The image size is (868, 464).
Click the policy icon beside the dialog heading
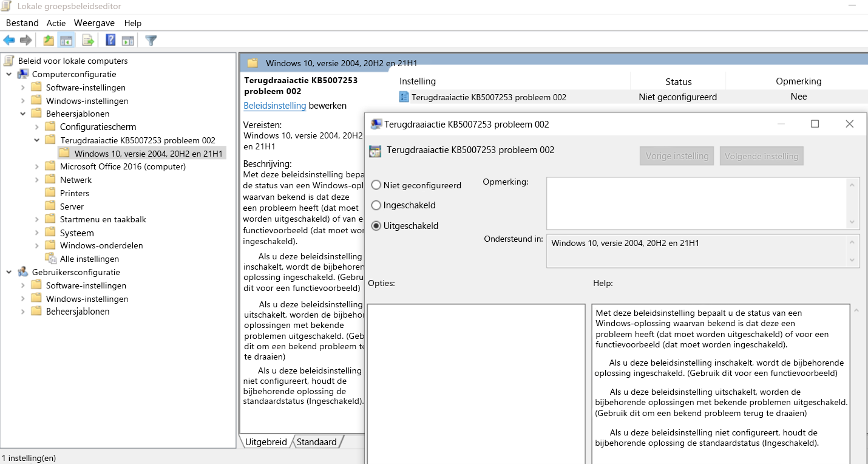pos(375,151)
